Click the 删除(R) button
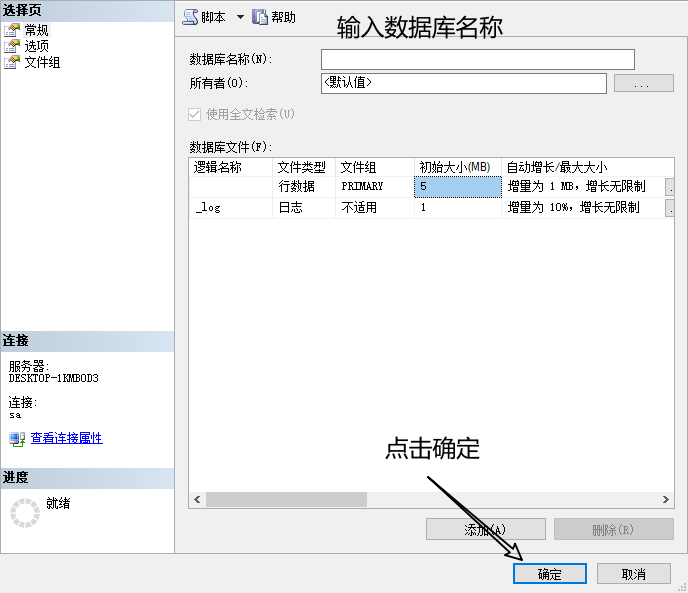688x593 pixels. click(x=613, y=529)
